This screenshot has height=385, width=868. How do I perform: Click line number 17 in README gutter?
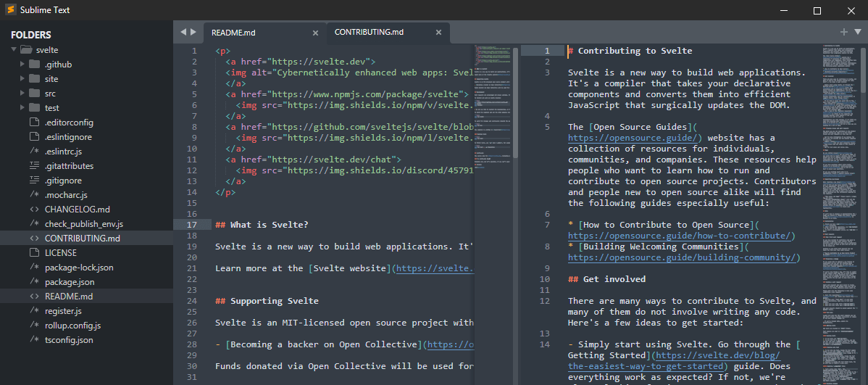pos(191,225)
